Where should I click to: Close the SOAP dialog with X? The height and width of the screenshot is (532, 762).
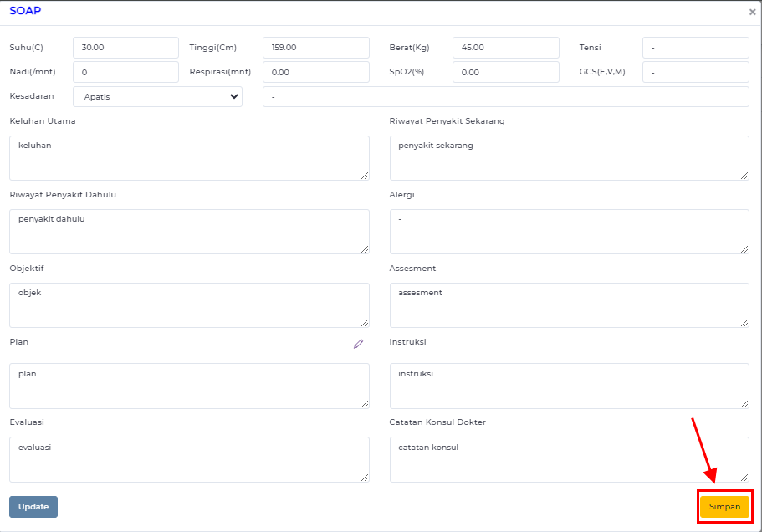click(752, 13)
